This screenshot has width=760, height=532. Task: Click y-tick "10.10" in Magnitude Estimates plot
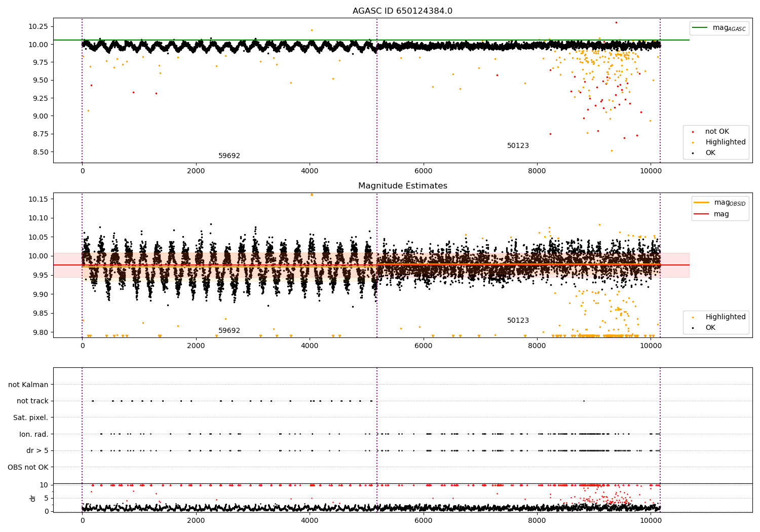pyautogui.click(x=38, y=218)
